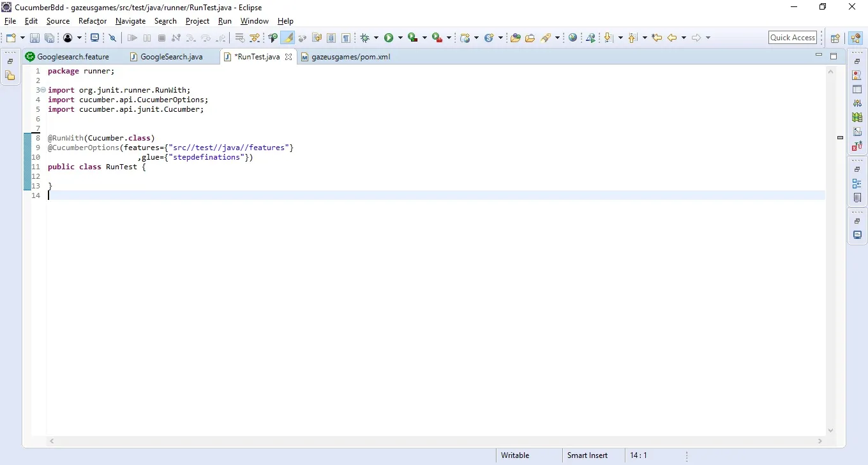Click the Open Task icon
868x465 pixels.
click(x=530, y=38)
